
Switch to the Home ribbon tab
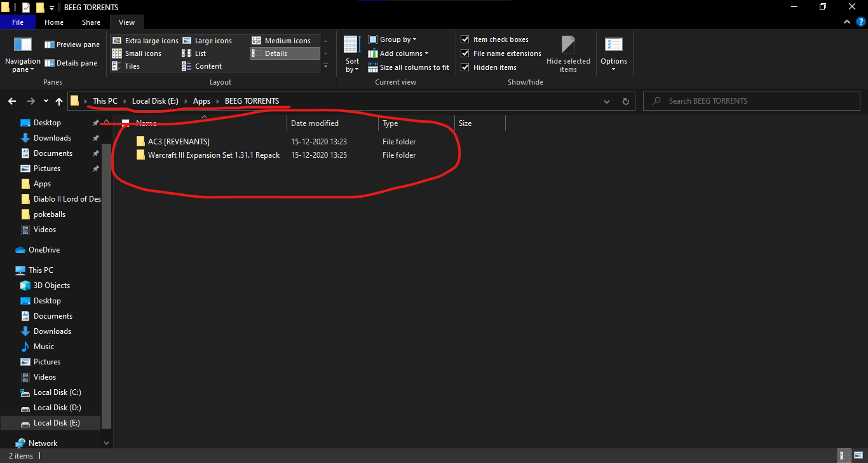coord(54,22)
